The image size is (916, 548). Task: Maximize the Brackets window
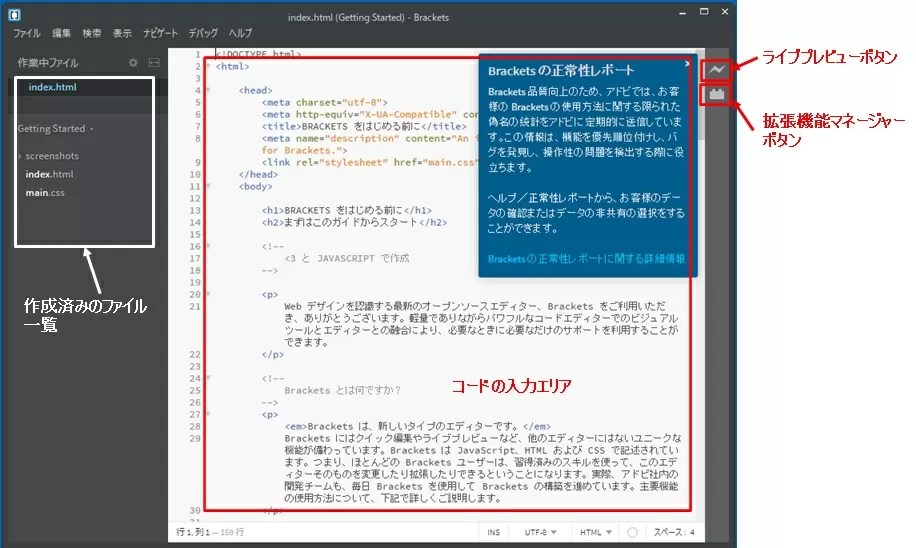pos(704,12)
